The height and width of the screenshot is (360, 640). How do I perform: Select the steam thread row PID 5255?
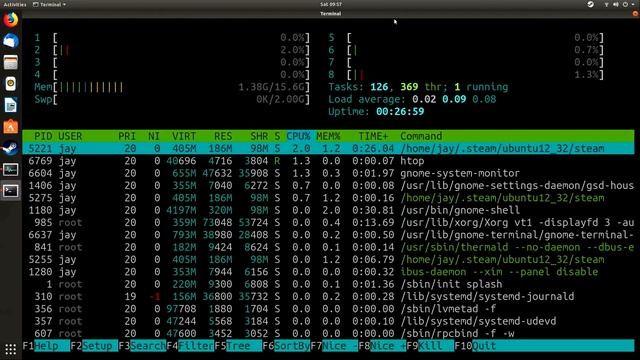[328, 259]
